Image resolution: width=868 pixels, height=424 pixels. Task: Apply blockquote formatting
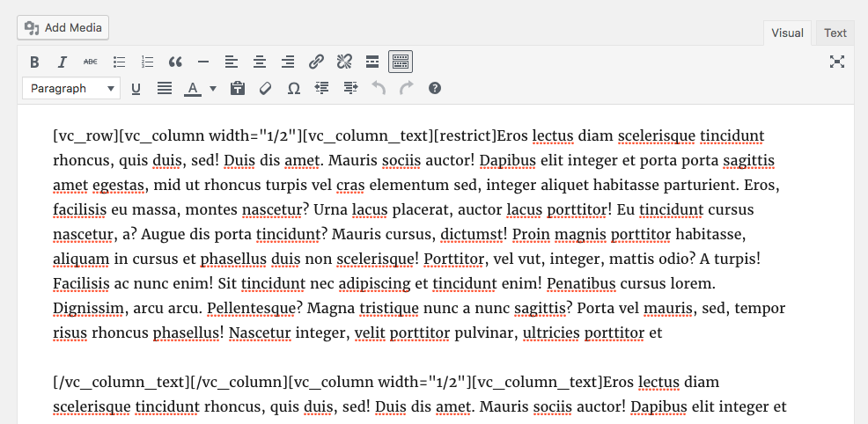coord(175,62)
